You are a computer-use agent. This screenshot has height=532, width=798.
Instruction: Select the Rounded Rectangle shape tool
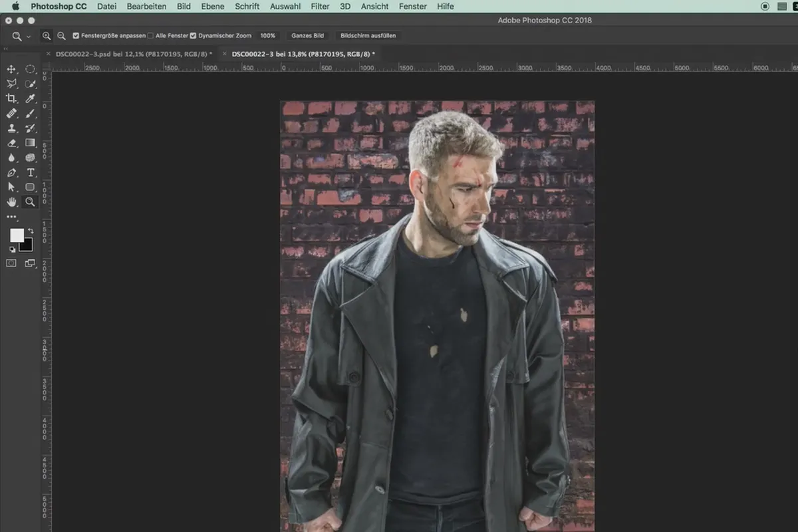pyautogui.click(x=31, y=187)
